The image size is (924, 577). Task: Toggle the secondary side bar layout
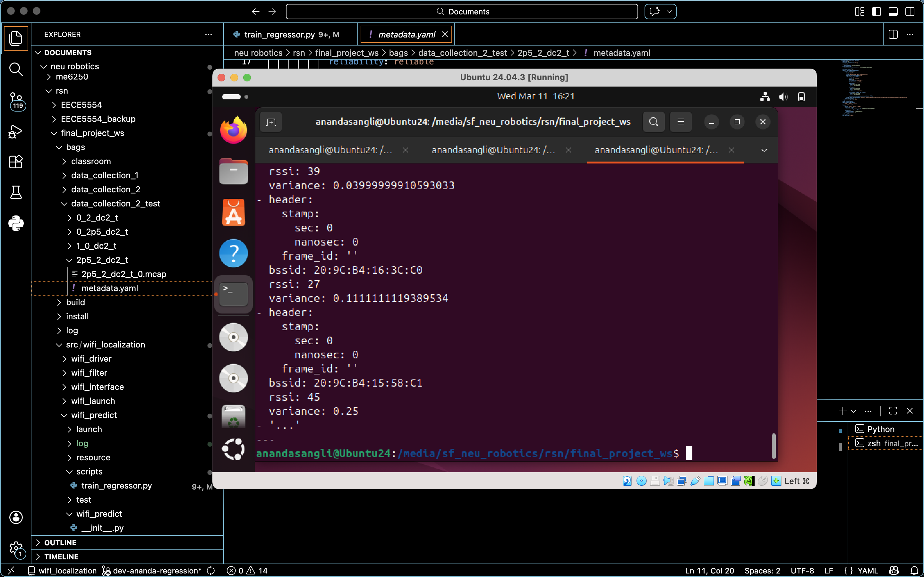tap(910, 12)
